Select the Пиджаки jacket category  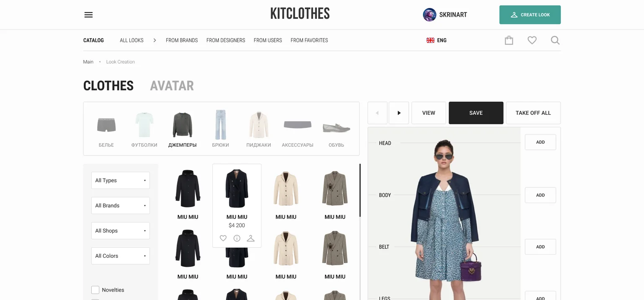pyautogui.click(x=258, y=129)
